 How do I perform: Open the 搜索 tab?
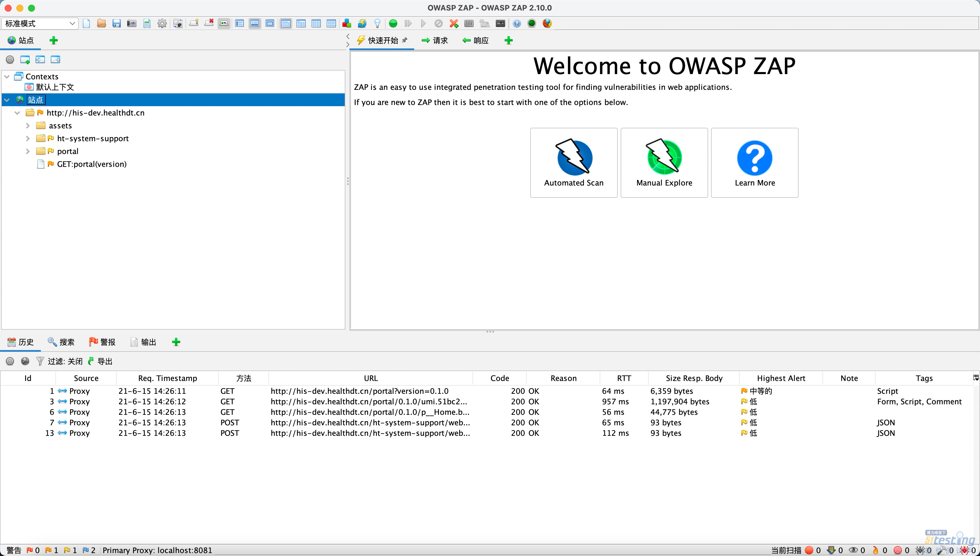pos(62,342)
